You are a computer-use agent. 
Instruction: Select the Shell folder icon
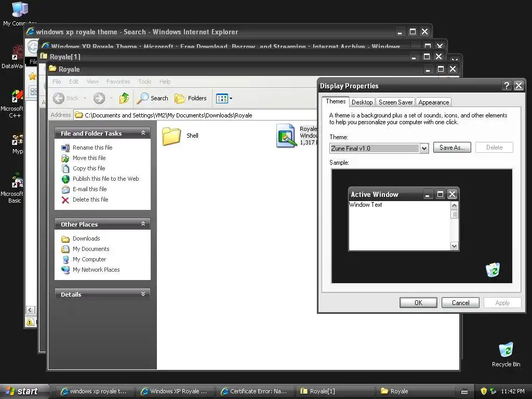point(171,136)
